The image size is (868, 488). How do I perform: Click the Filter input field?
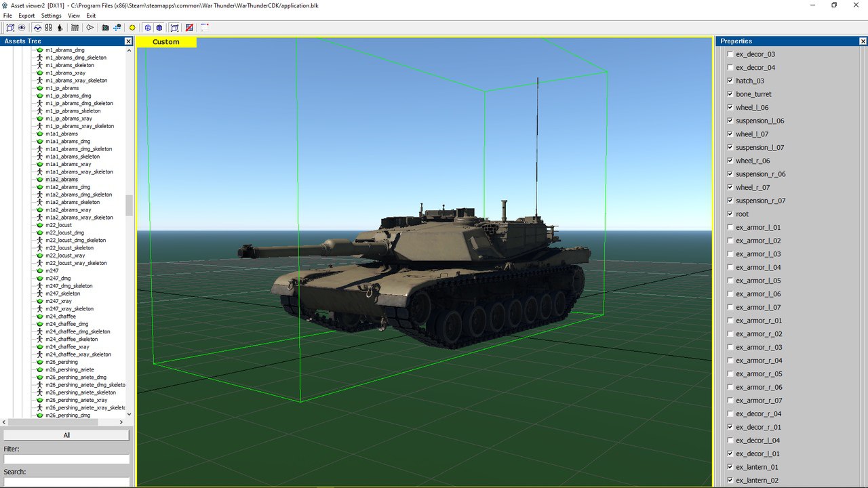(x=66, y=459)
